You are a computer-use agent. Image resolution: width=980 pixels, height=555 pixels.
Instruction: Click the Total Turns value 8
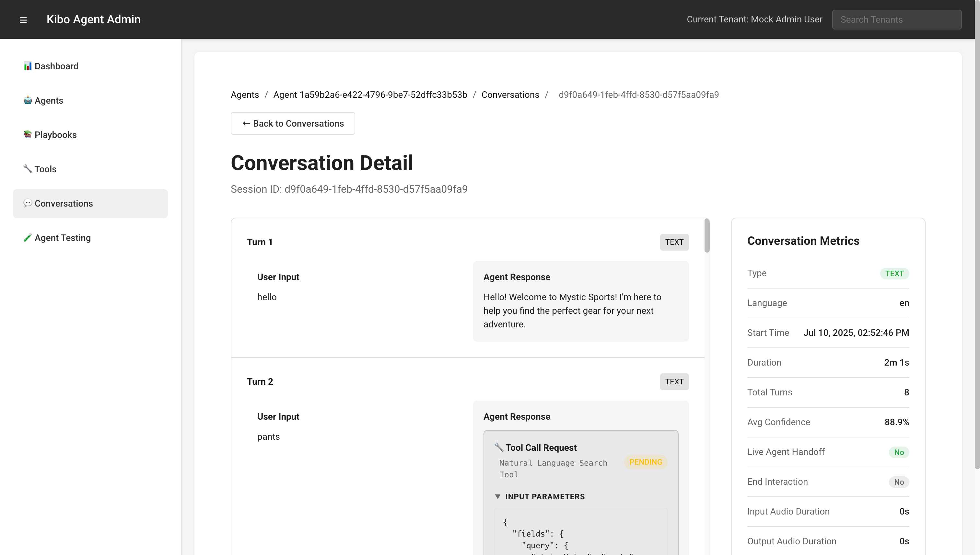pyautogui.click(x=906, y=392)
